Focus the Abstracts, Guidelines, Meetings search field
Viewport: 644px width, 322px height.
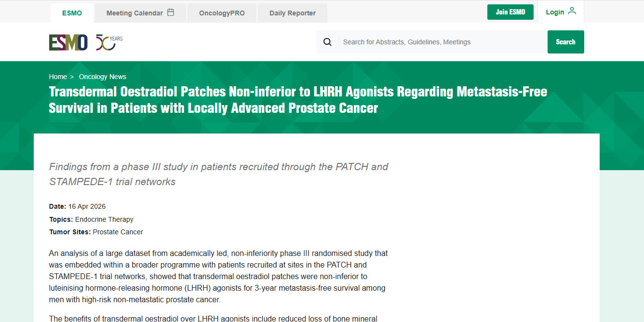[443, 42]
